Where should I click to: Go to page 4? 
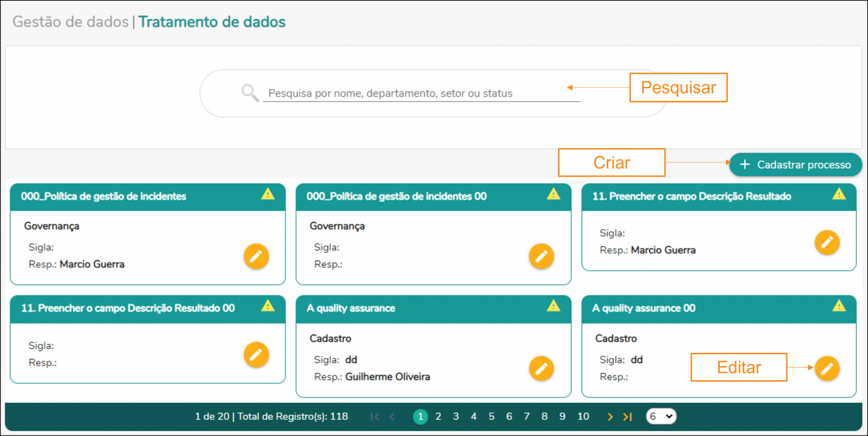click(x=474, y=416)
